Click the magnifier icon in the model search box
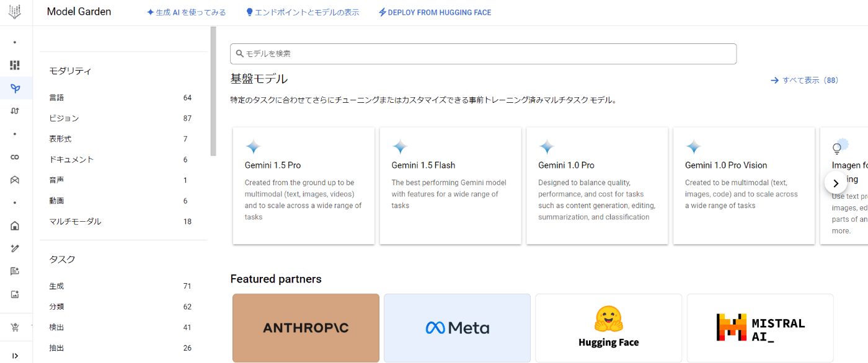Screen dimensions: 868x363 pos(240,54)
